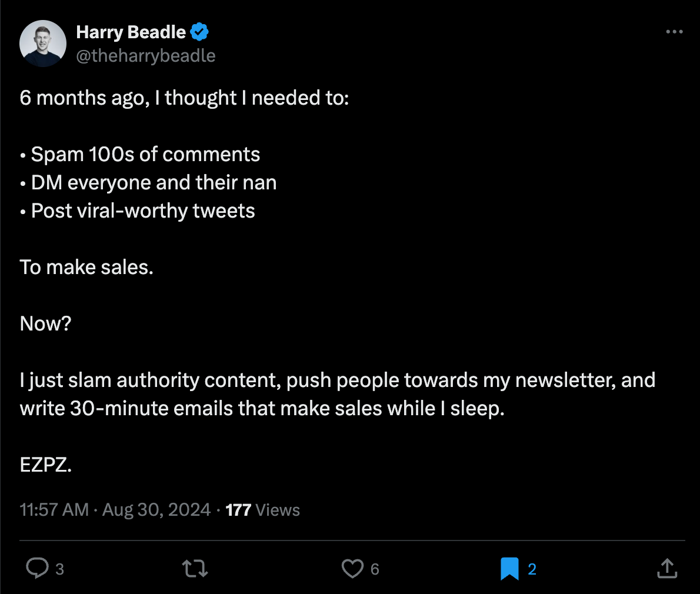Click the blue verified badge
Image resolution: width=700 pixels, height=594 pixels.
coord(200,32)
